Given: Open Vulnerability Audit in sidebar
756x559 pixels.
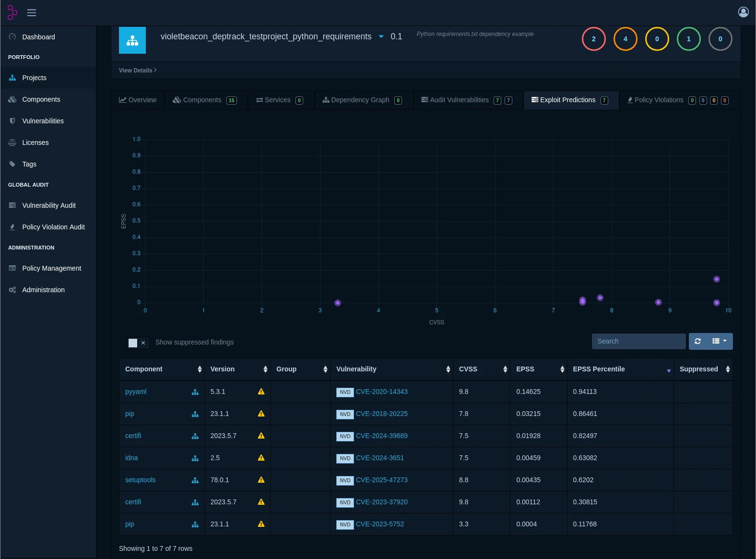Looking at the screenshot, I should [48, 205].
